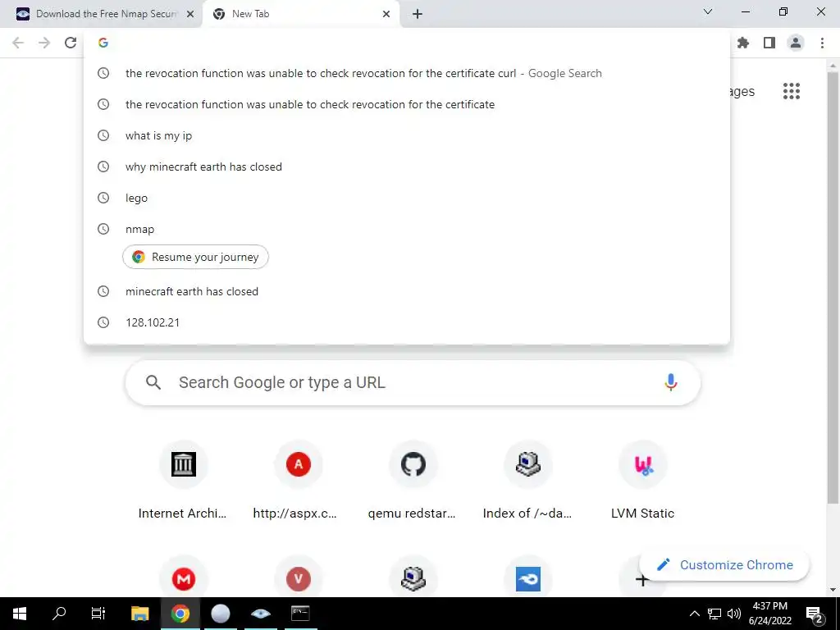Screen dimensions: 840x630
Task: Open the Windows Start menu
Action: 20,614
